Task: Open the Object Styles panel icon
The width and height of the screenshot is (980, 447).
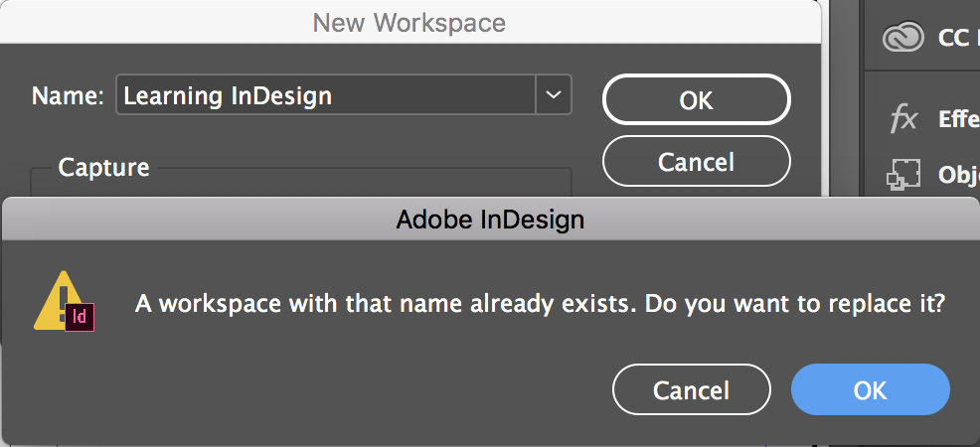Action: tap(903, 174)
